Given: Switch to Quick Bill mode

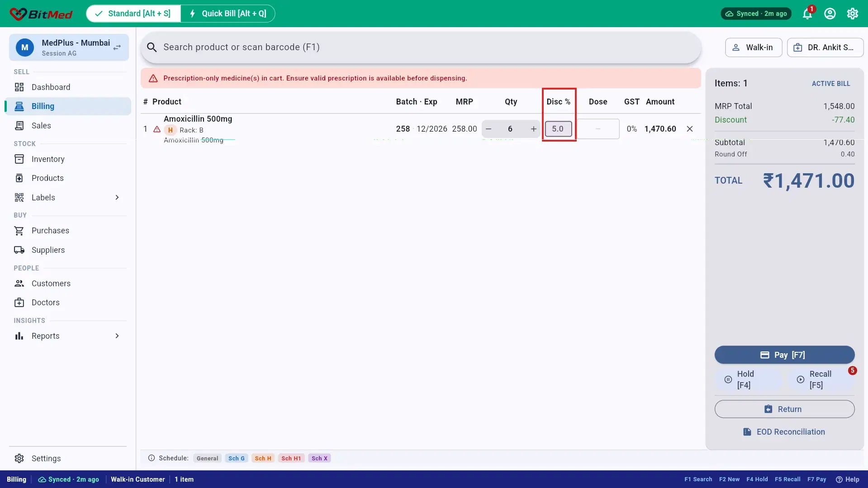Looking at the screenshot, I should (x=228, y=14).
